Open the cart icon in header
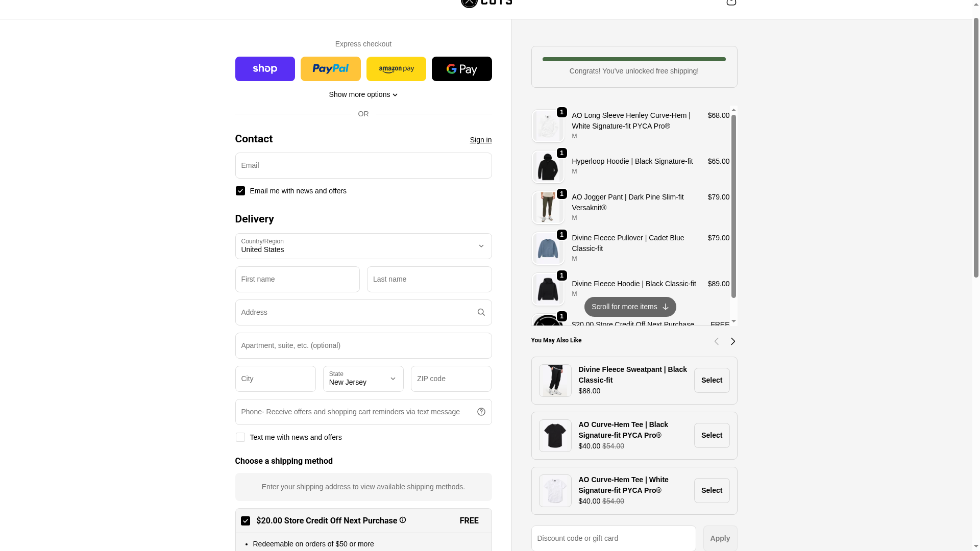 point(731,2)
